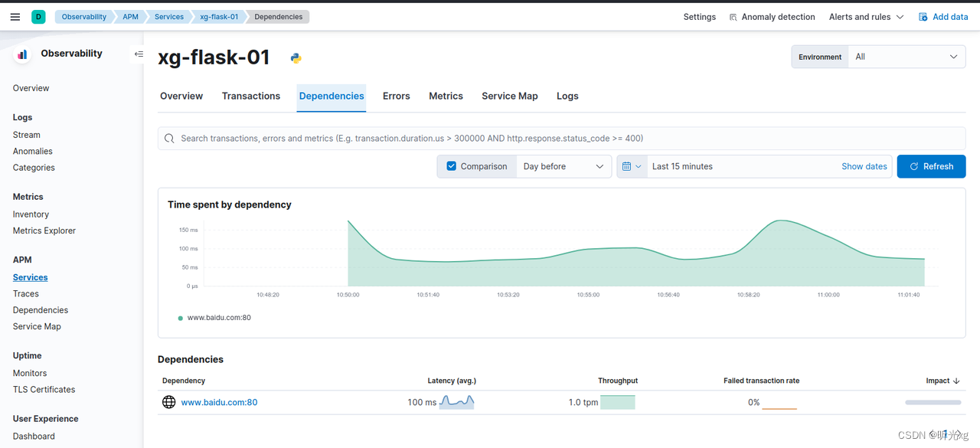Click the Python agent icon
The height and width of the screenshot is (448, 980).
click(296, 58)
